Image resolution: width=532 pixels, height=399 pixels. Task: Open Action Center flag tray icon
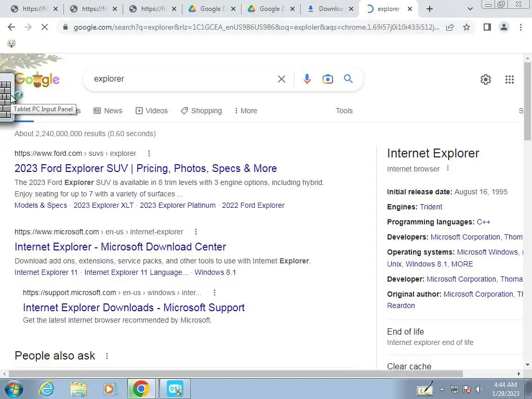click(467, 389)
